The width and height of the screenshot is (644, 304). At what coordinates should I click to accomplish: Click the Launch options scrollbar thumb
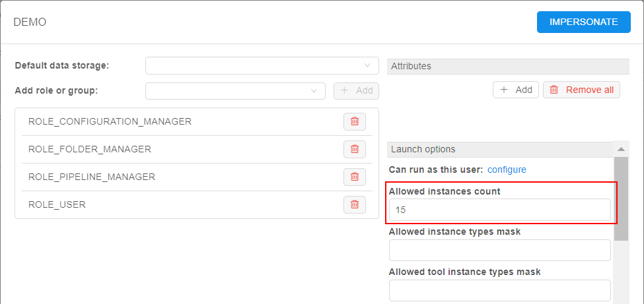pyautogui.click(x=622, y=198)
